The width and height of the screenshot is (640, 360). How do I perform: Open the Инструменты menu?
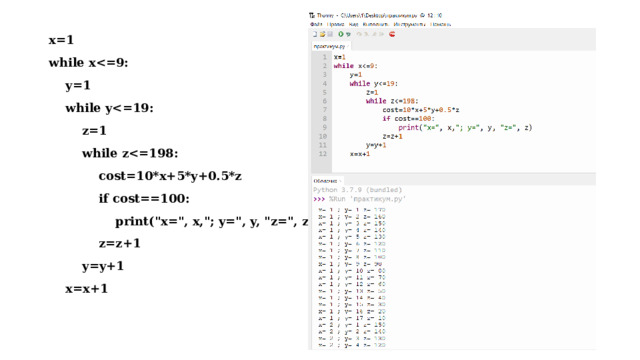coord(409,24)
